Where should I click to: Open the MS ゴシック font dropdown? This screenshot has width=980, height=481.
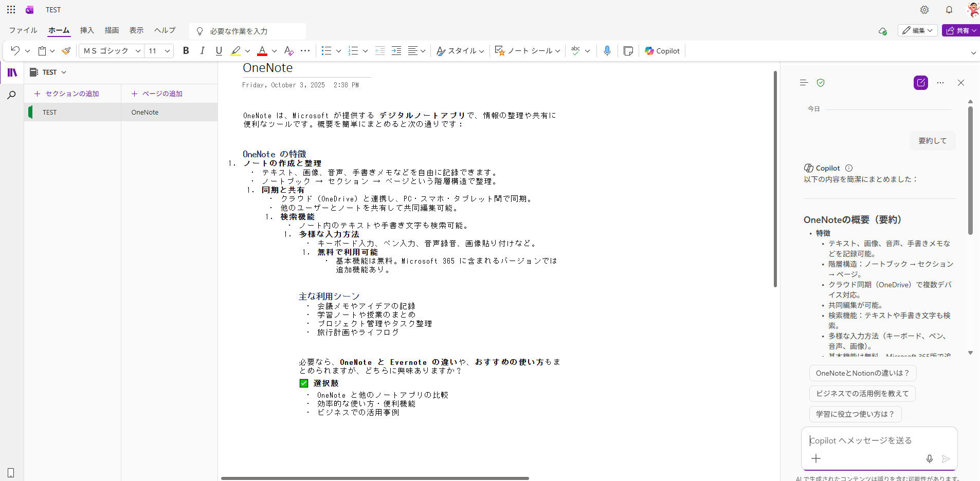coord(112,51)
